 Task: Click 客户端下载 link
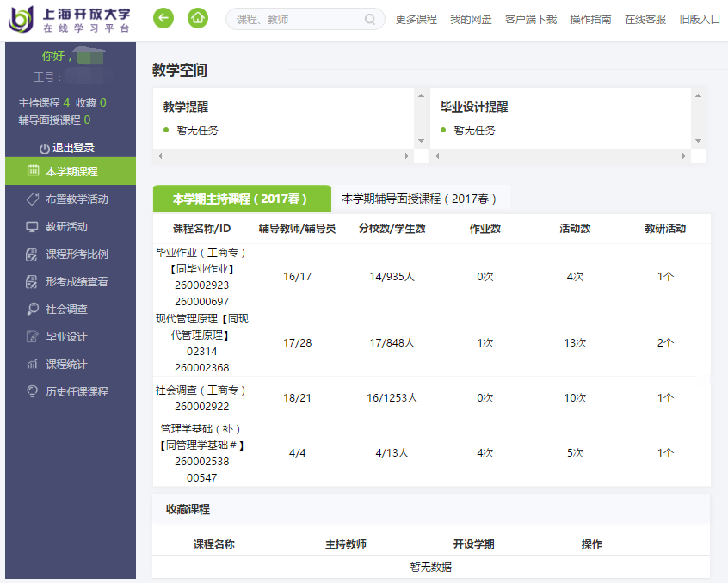coord(531,20)
